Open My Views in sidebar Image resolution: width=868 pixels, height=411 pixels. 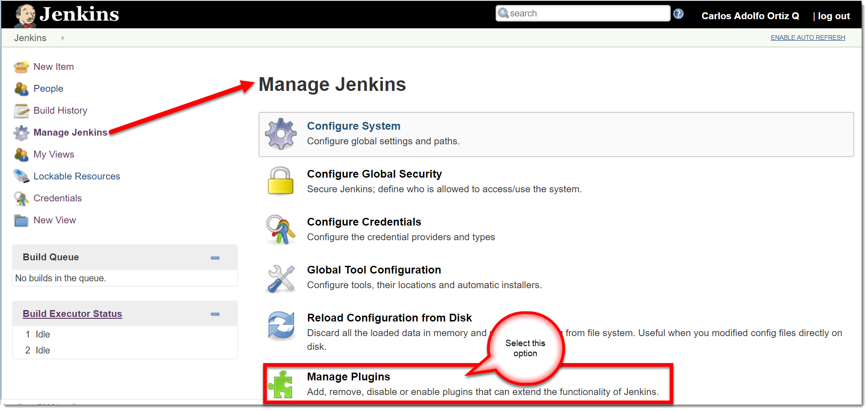coord(54,154)
